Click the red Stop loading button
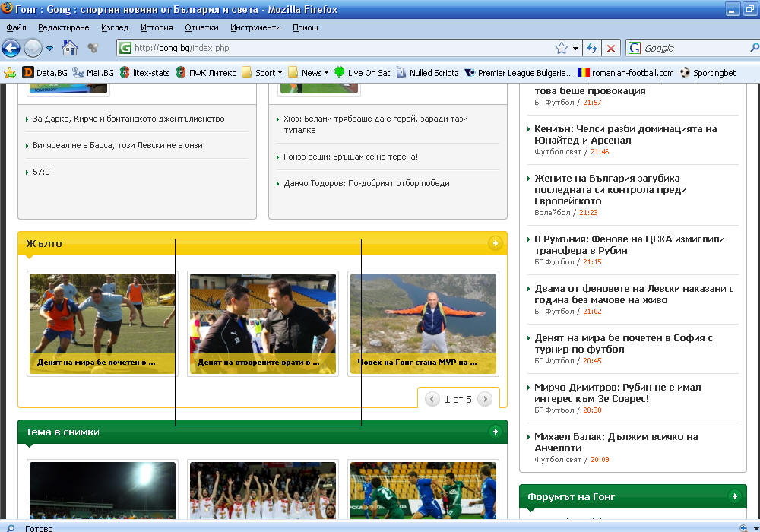The width and height of the screenshot is (760, 532). [x=611, y=49]
